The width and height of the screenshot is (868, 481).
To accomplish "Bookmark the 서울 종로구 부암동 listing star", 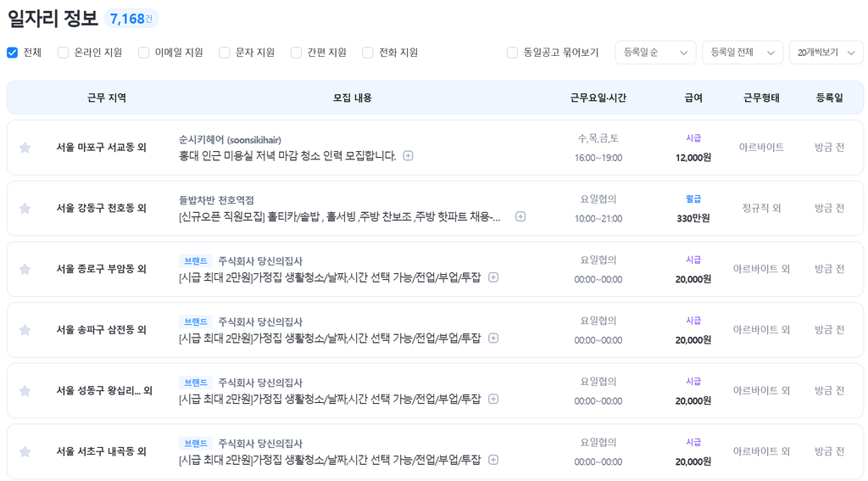I will pyautogui.click(x=25, y=269).
